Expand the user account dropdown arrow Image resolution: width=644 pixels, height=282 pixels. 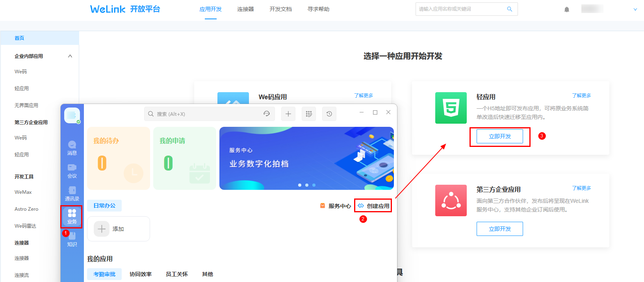pyautogui.click(x=635, y=9)
